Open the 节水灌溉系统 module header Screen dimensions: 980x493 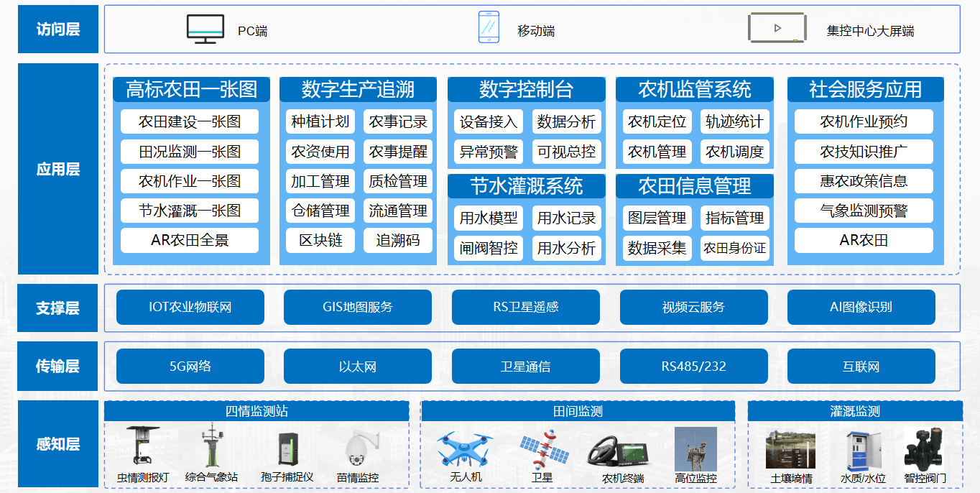tap(527, 187)
